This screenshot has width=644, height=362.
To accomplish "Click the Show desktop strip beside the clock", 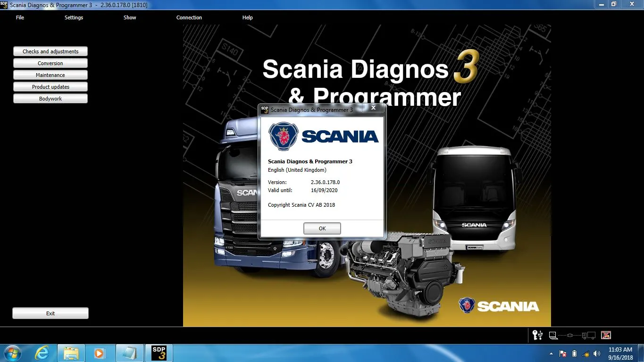I will [x=640, y=354].
